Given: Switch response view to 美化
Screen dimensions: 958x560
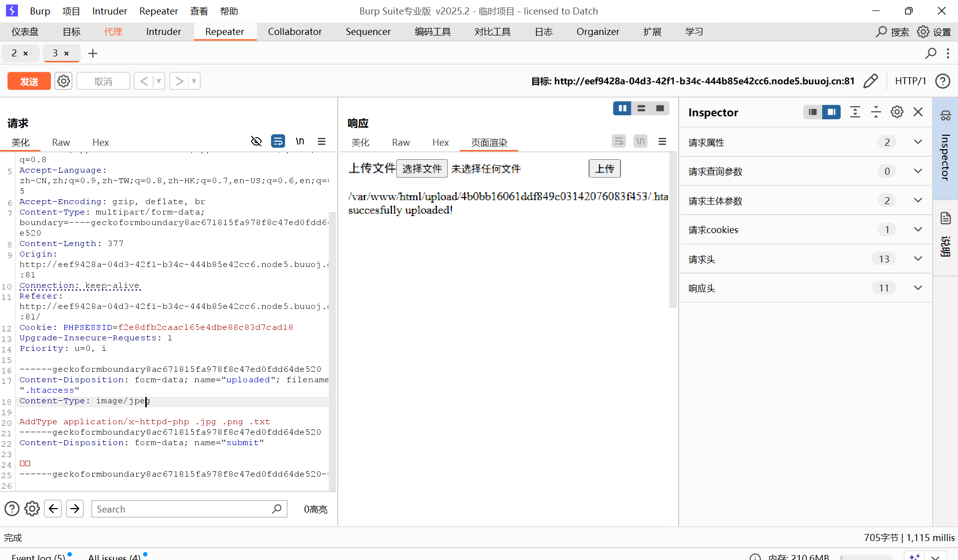Looking at the screenshot, I should [360, 142].
